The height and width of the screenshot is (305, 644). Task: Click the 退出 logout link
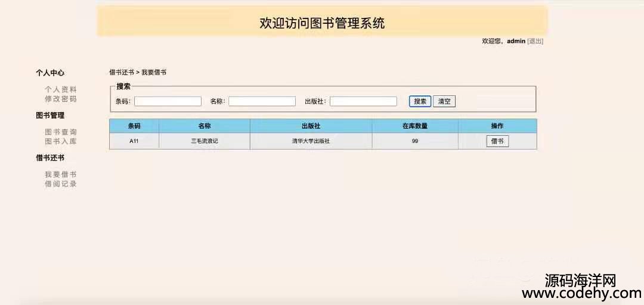(535, 41)
